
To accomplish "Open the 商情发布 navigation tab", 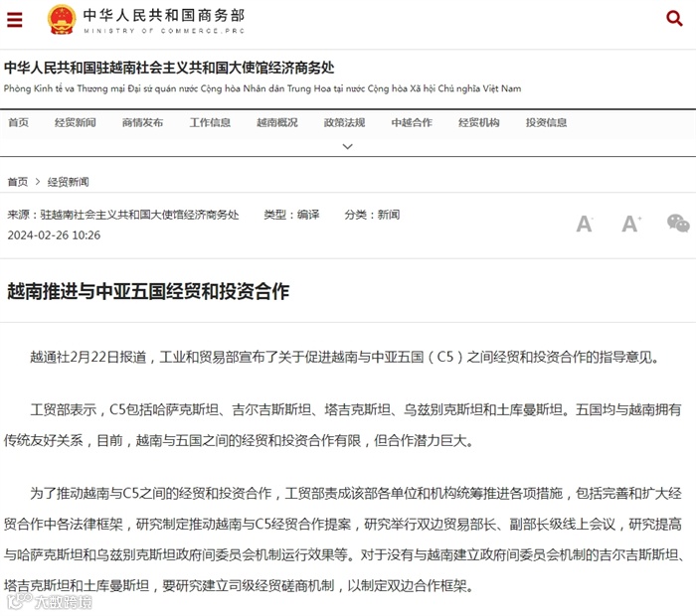I will pos(142,123).
